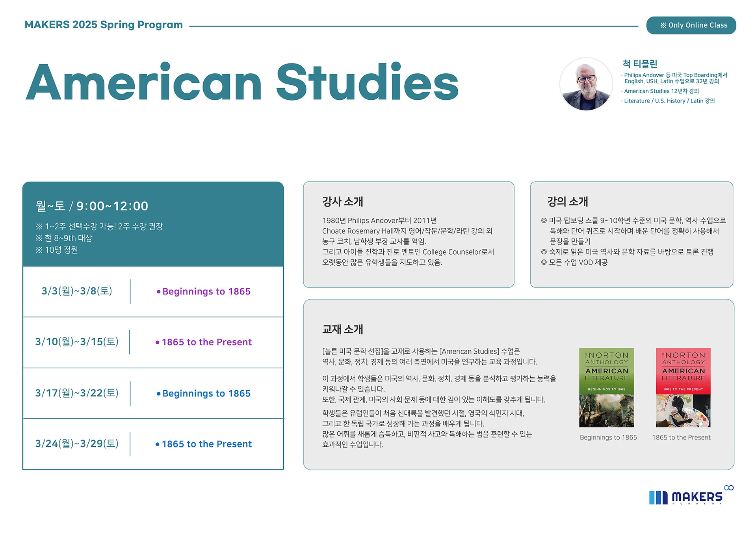The image size is (756, 535).
Task: Click the instructor portrait photo
Action: [x=586, y=84]
